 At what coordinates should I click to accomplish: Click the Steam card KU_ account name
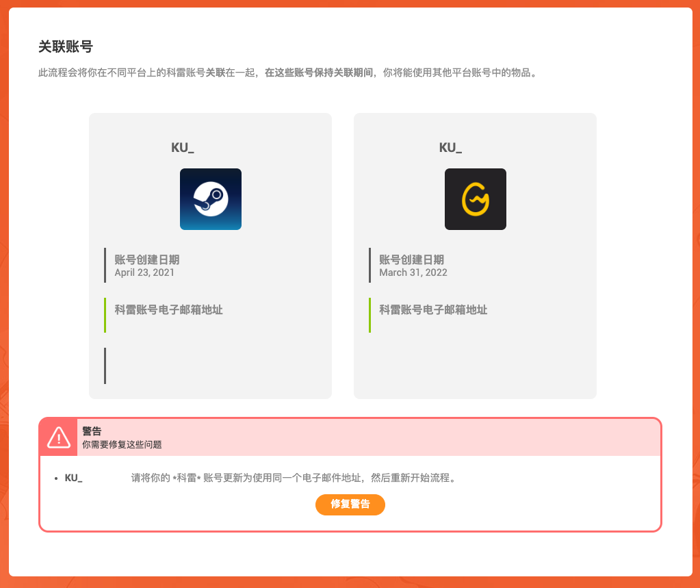(x=183, y=148)
